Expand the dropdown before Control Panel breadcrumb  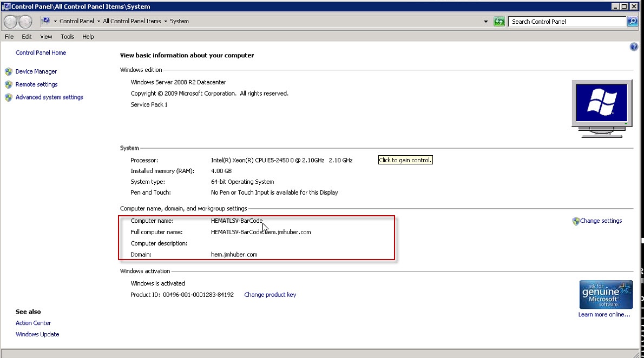[x=55, y=21]
